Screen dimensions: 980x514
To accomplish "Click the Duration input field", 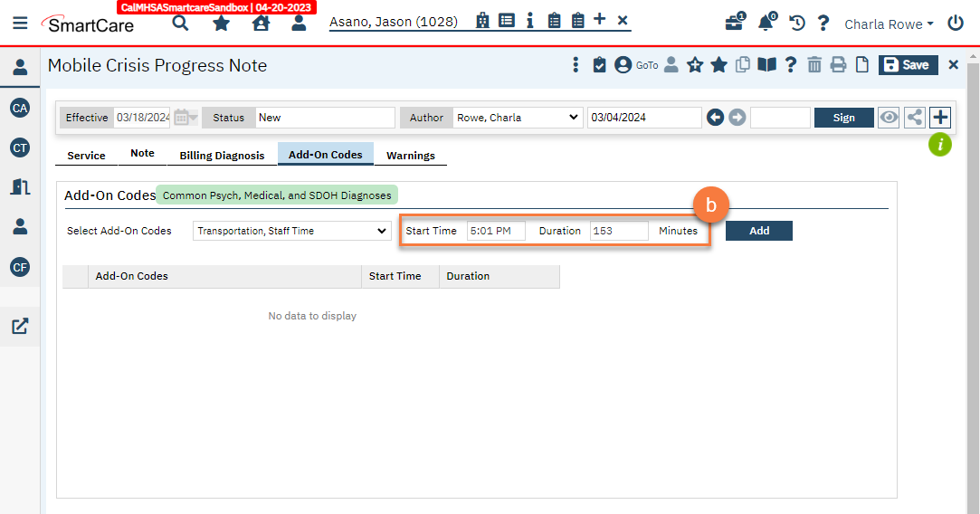I will pyautogui.click(x=619, y=231).
